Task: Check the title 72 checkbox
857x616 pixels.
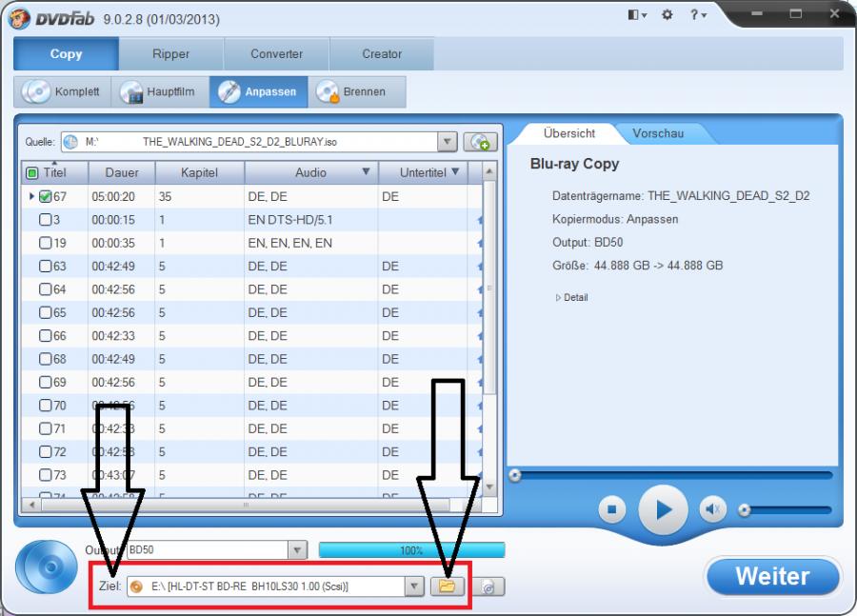Action: coord(46,452)
